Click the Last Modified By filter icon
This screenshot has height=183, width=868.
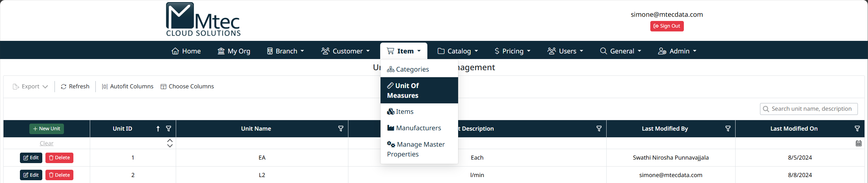point(728,129)
